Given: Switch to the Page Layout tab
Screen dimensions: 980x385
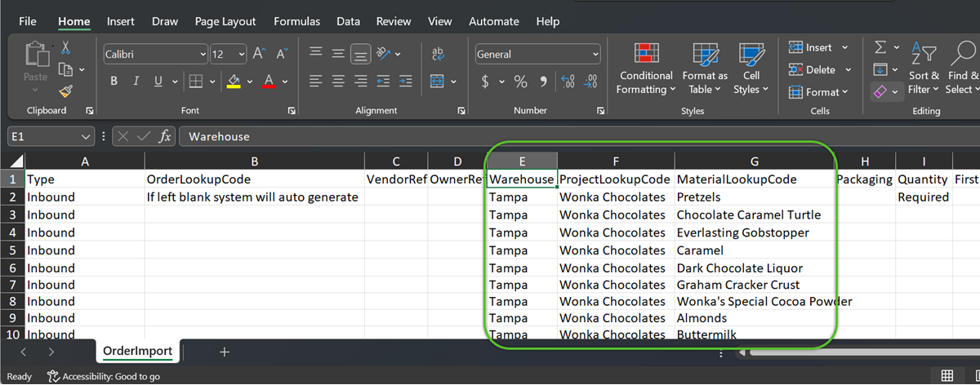Looking at the screenshot, I should (225, 21).
